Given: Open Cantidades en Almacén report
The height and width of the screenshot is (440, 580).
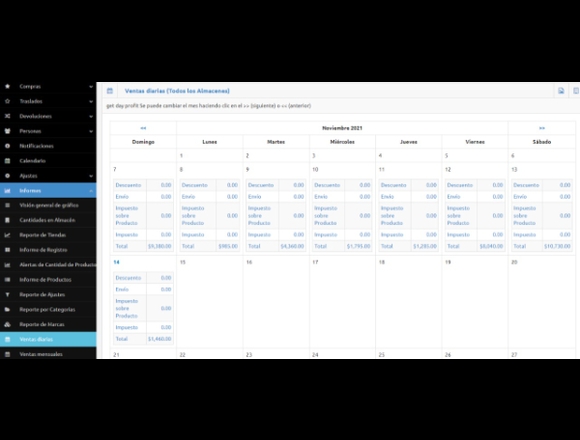Looking at the screenshot, I should 48,220.
